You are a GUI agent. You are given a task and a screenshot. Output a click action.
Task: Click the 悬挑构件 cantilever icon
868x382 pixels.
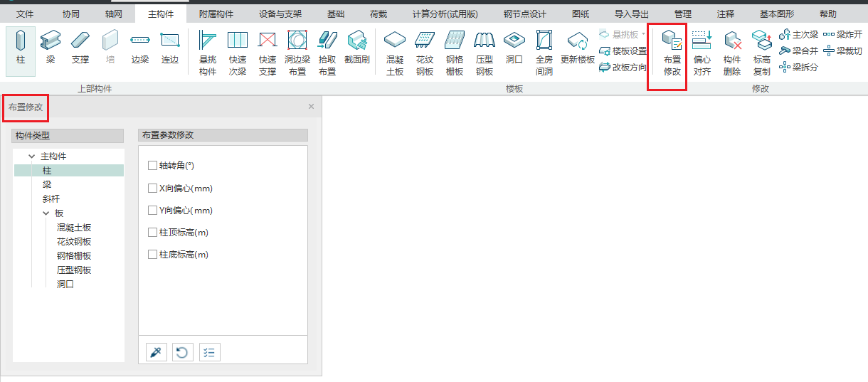208,53
